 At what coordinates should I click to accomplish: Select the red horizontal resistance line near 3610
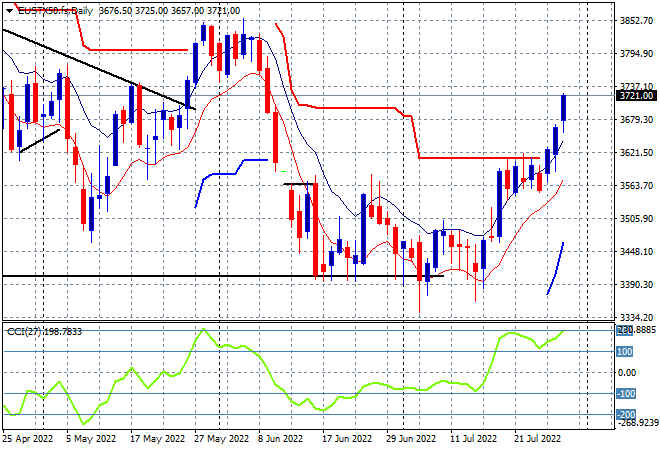(x=479, y=158)
